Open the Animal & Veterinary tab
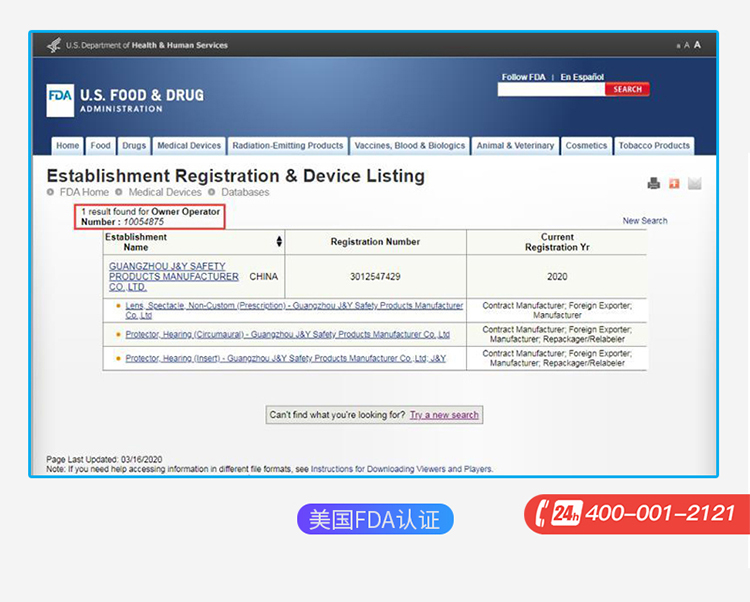The height and width of the screenshot is (602, 750). (515, 145)
